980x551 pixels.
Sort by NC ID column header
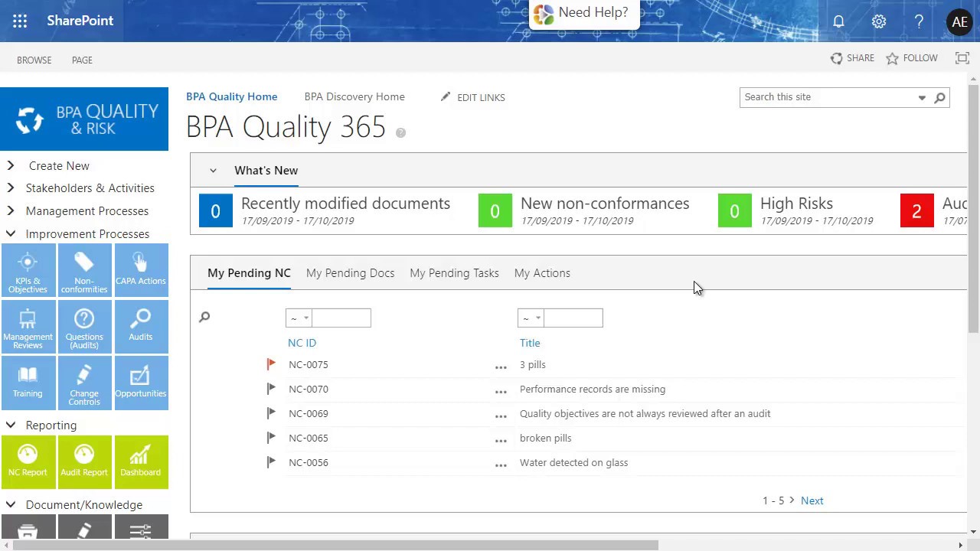click(x=302, y=343)
